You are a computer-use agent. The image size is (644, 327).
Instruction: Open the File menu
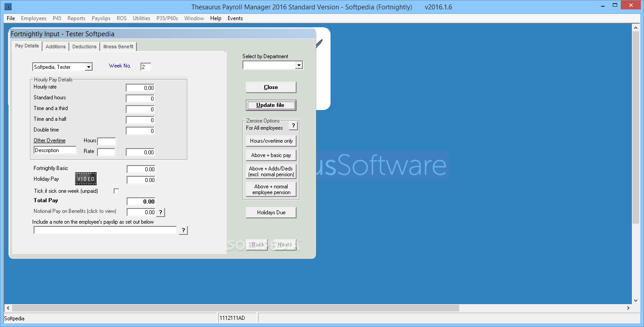pos(11,18)
